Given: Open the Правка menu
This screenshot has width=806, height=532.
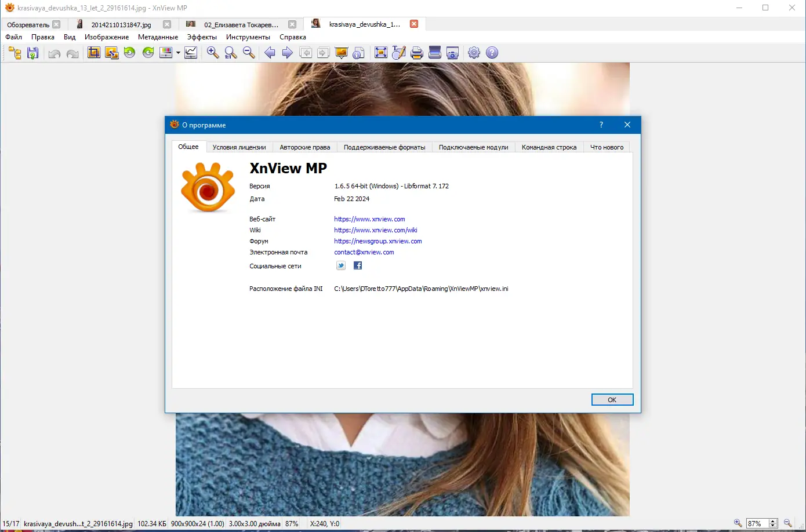Looking at the screenshot, I should 43,37.
